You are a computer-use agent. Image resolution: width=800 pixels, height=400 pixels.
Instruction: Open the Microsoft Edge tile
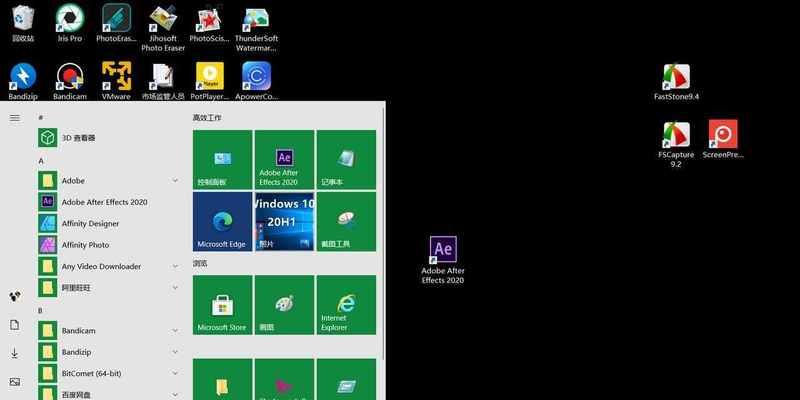click(x=222, y=221)
